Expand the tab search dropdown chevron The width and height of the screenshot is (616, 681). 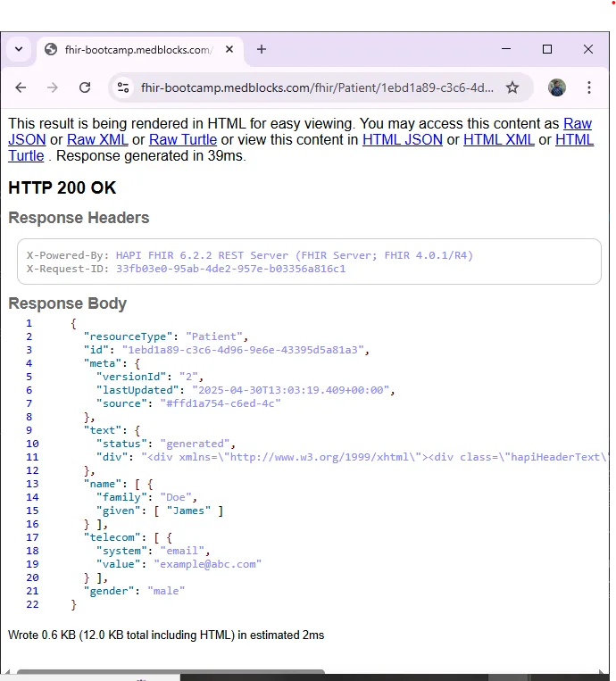[x=19, y=49]
